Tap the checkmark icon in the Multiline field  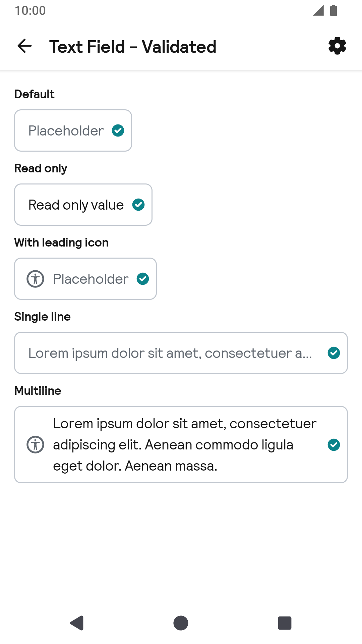click(334, 445)
